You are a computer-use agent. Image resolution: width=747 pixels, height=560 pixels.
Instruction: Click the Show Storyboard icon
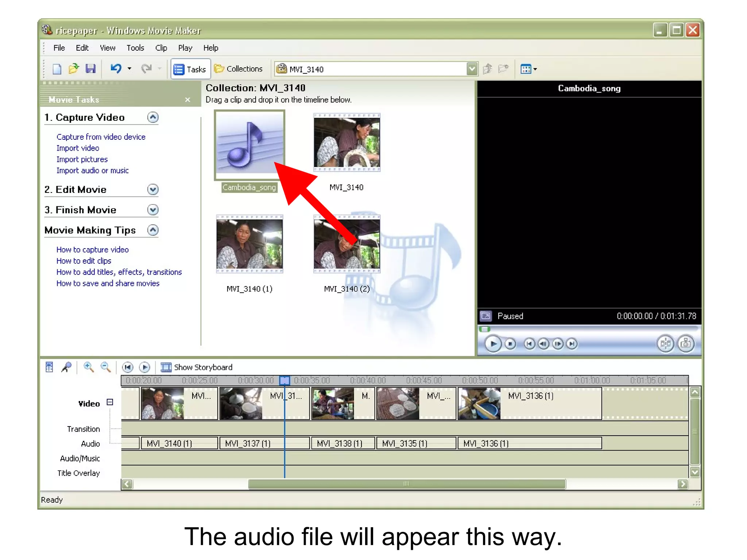(166, 367)
